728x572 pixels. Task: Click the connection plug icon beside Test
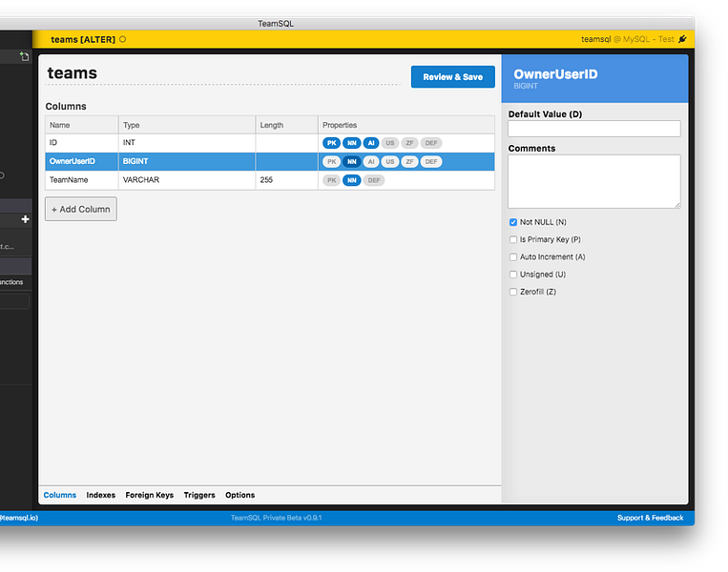click(682, 39)
